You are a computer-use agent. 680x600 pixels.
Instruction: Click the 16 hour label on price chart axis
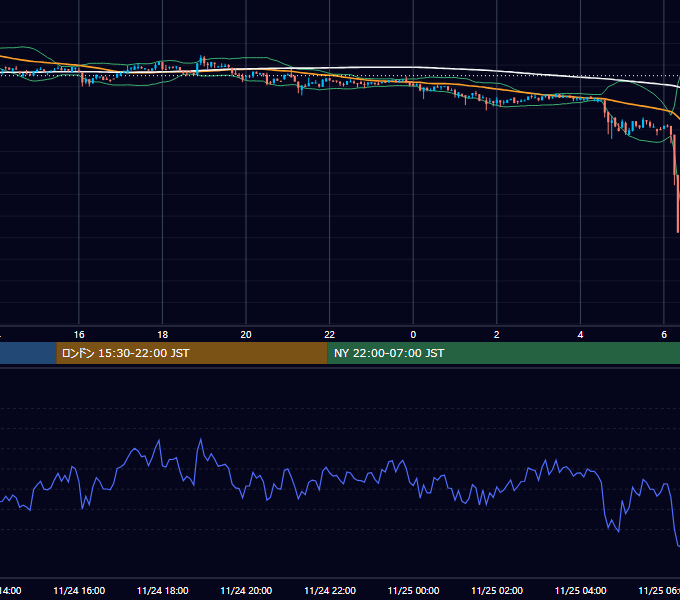click(79, 335)
